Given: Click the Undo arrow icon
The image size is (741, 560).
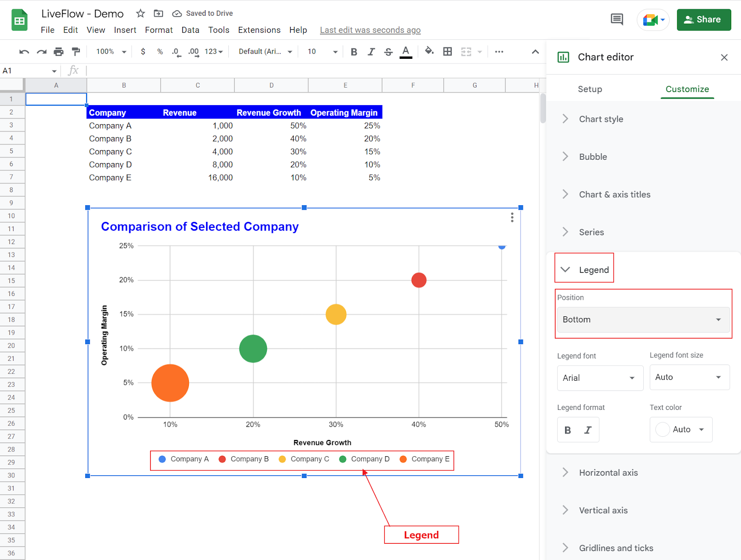Looking at the screenshot, I should click(x=24, y=52).
